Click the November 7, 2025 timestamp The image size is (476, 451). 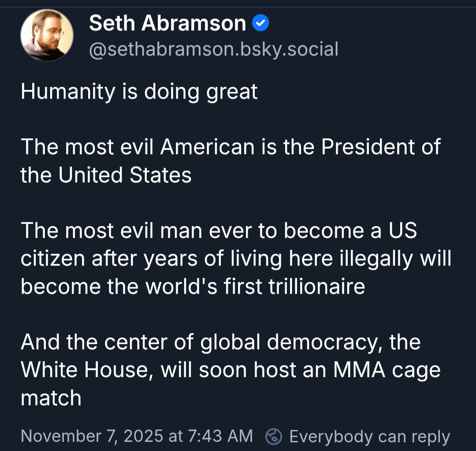[x=137, y=436]
